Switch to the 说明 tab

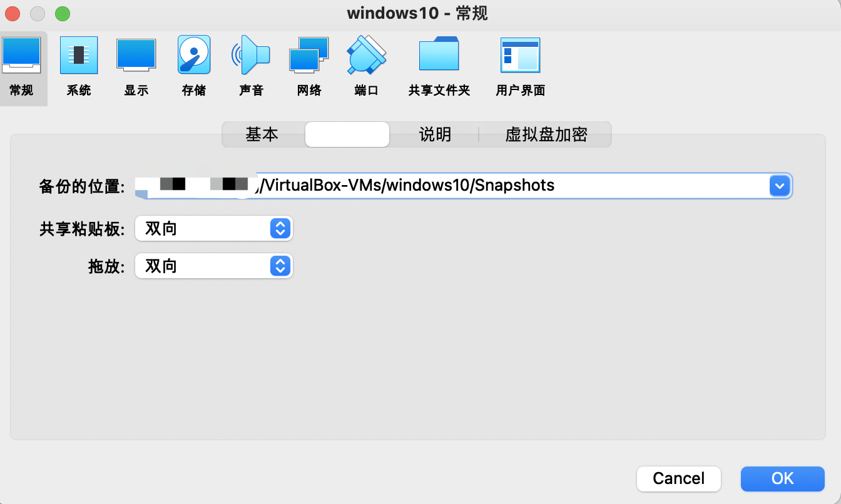point(434,134)
